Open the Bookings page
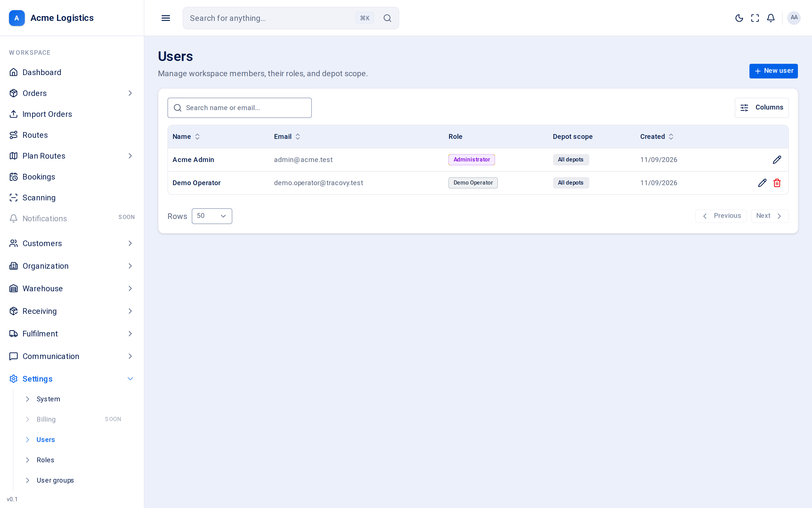 pos(72,177)
